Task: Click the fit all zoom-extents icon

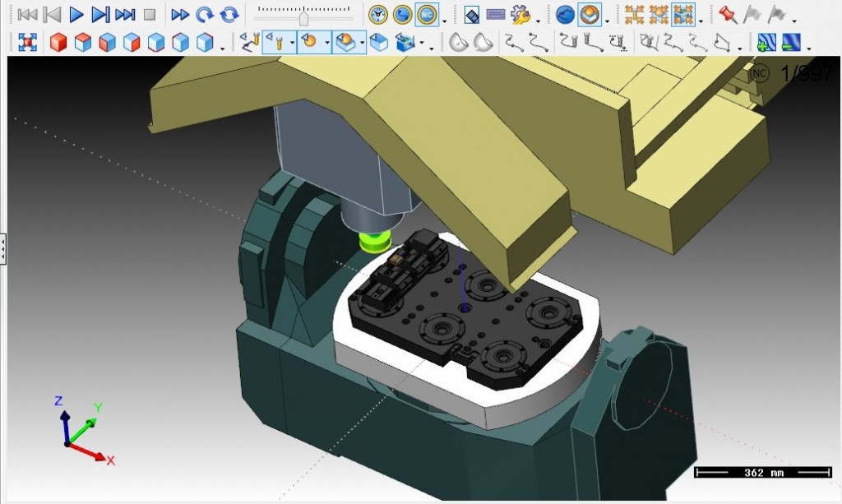Action: click(27, 43)
